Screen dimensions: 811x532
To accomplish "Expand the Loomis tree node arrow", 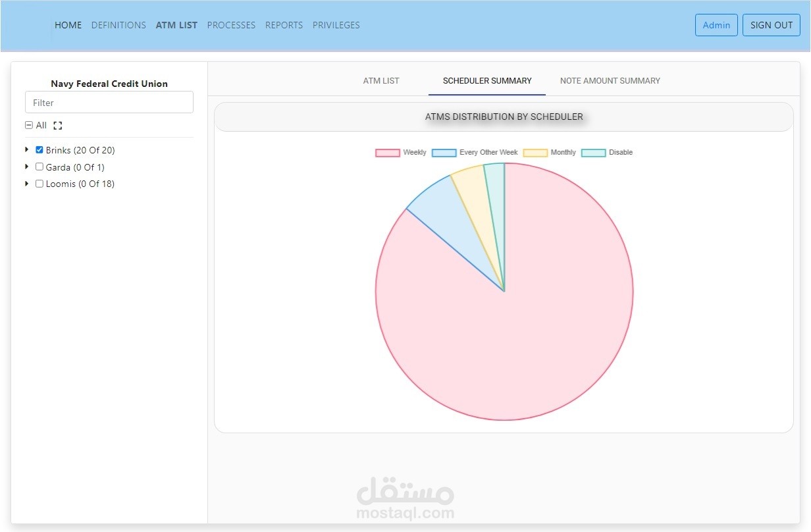I will [27, 184].
